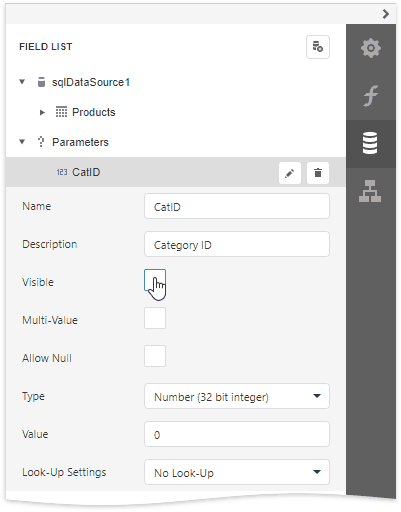The image size is (401, 512).
Task: Select the Field List database tab
Action: click(371, 143)
